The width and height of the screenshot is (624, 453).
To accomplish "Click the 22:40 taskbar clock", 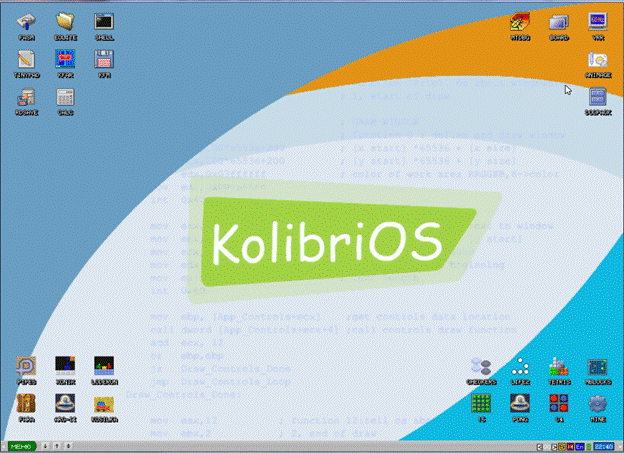I will 604,447.
